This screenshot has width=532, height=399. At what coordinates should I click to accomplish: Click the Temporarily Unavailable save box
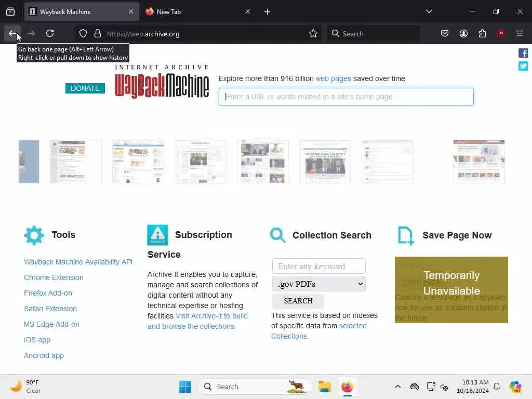tap(451, 290)
